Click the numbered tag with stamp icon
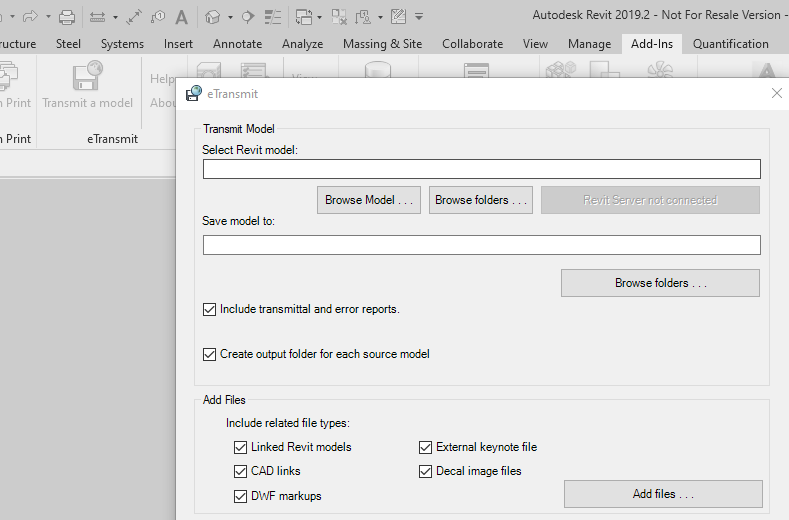 point(363,18)
